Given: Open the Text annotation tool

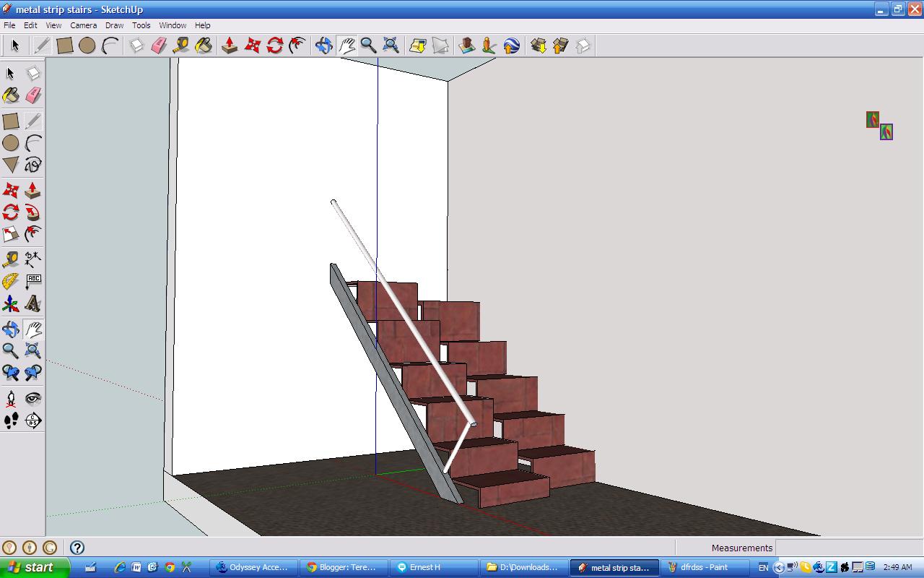Looking at the screenshot, I should (34, 281).
